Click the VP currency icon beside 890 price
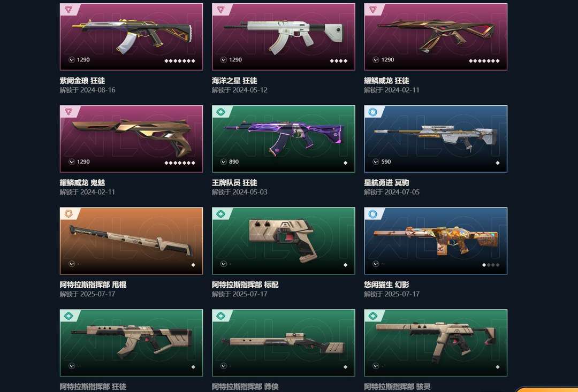Image resolution: width=578 pixels, height=392 pixels. pos(223,162)
